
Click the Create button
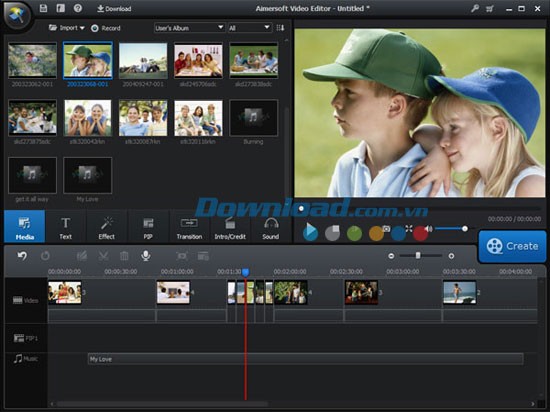[512, 246]
